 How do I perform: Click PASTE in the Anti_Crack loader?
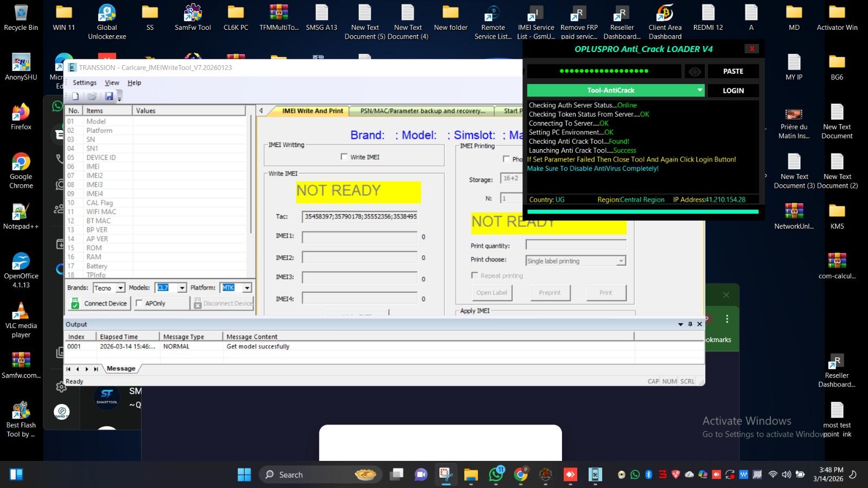click(733, 71)
